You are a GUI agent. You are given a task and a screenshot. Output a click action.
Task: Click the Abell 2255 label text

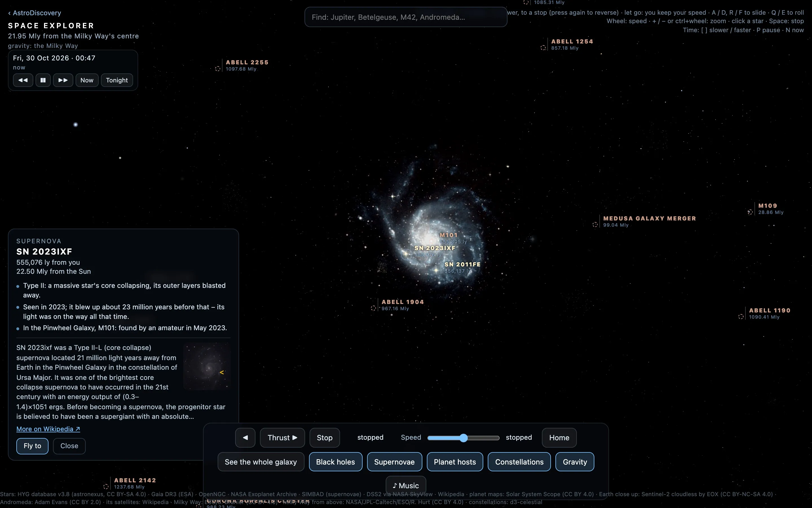tap(247, 62)
